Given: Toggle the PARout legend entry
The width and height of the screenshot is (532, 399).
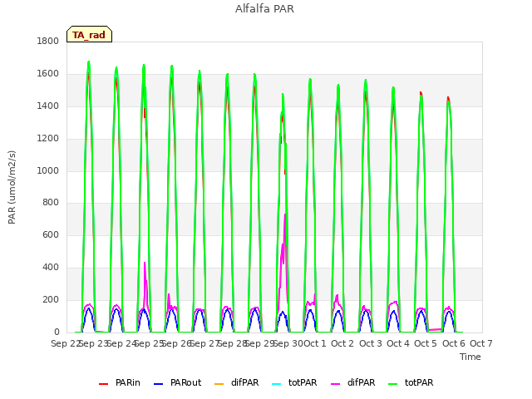Looking at the screenshot, I should coord(177,382).
